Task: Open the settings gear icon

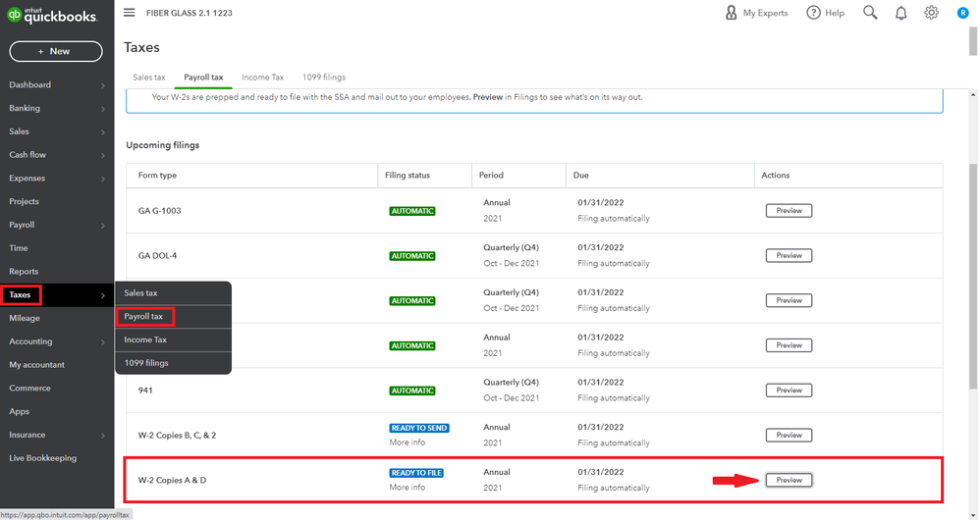Action: click(931, 13)
